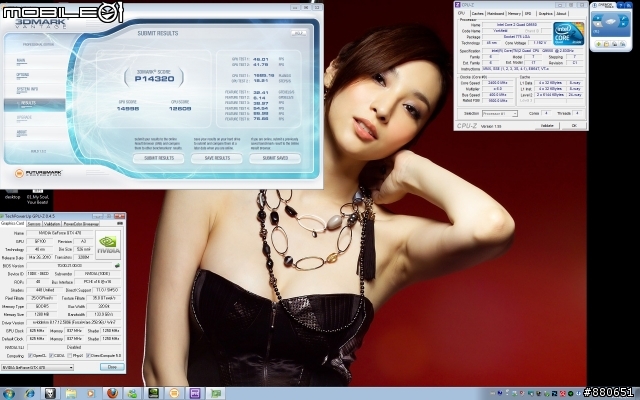This screenshot has height=400, width=640.
Task: Switch to the Graphics tab in CPU-Z
Action: pos(545,14)
